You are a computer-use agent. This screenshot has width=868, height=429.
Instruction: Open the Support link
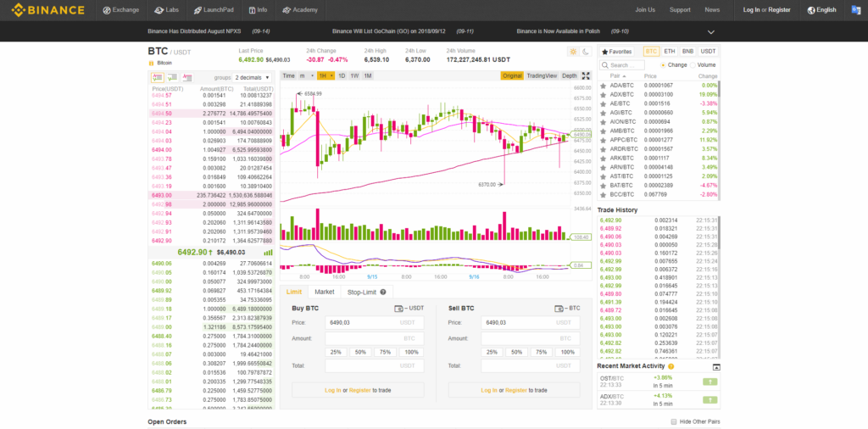pyautogui.click(x=680, y=10)
